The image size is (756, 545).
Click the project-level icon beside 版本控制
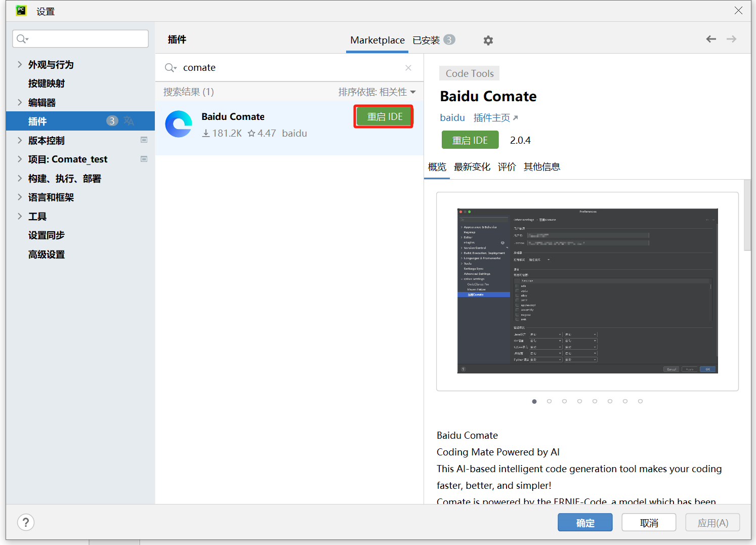pos(144,140)
